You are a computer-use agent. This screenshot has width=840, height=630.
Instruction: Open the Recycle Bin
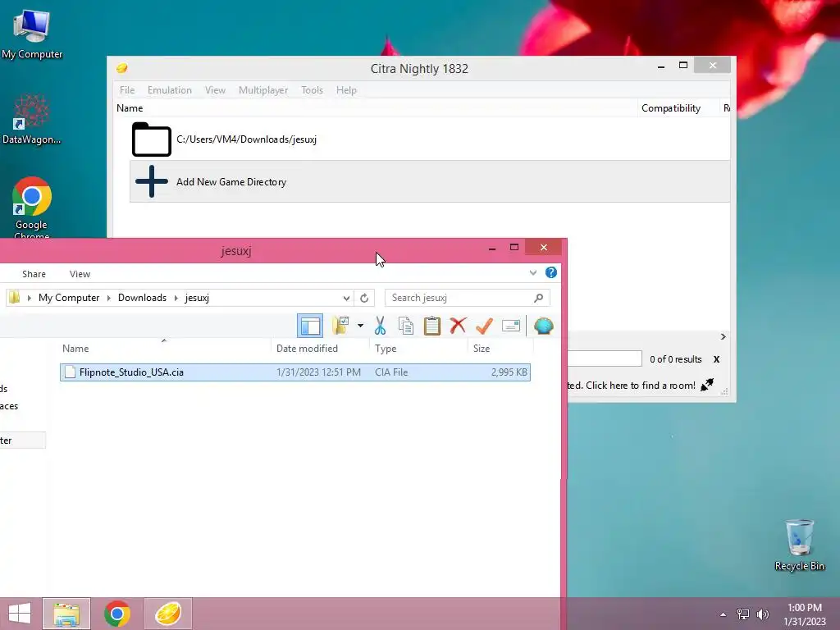tap(799, 545)
